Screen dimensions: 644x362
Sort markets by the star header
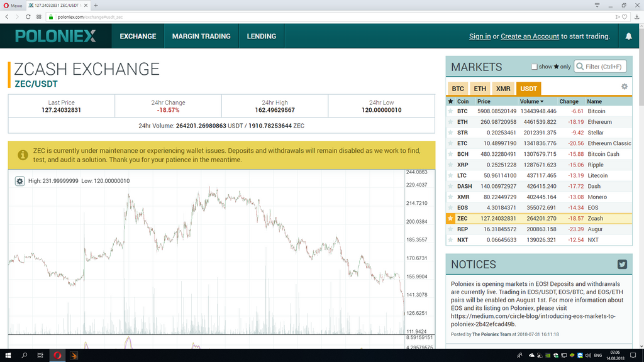pyautogui.click(x=450, y=101)
